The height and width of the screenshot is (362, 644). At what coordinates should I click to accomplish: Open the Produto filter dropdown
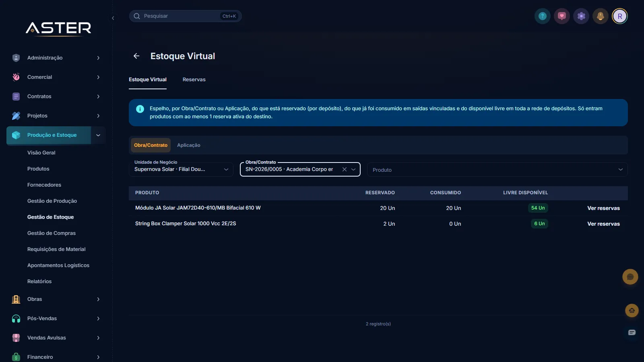coord(497,170)
